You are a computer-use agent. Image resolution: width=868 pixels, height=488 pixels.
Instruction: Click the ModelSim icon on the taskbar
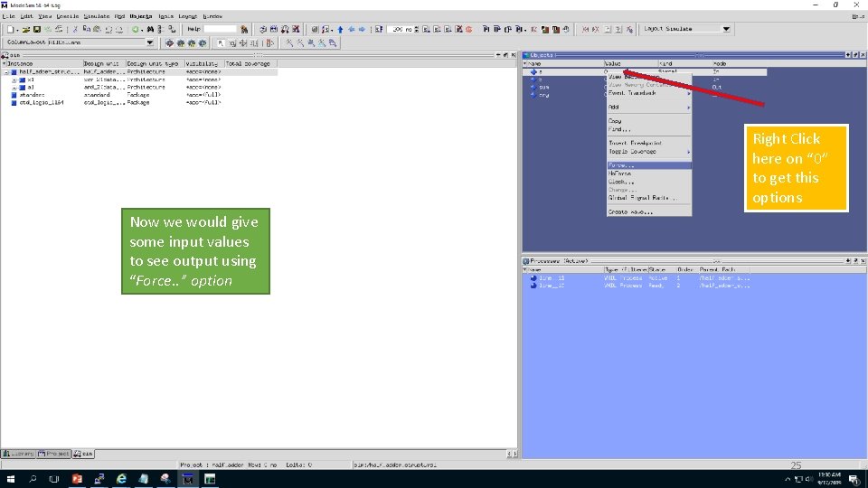pos(188,479)
